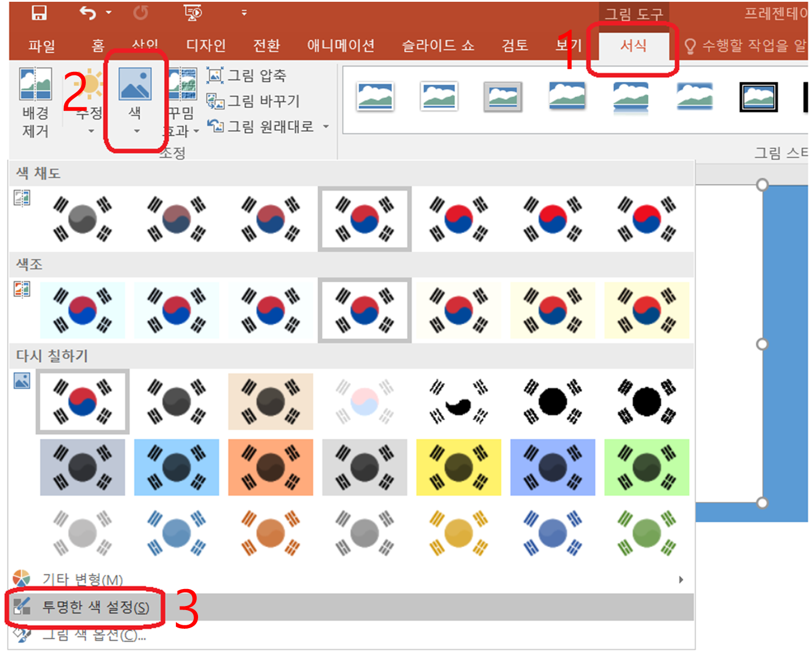The width and height of the screenshot is (809, 672).
Task: Switch to the 전환 tab
Action: point(266,46)
